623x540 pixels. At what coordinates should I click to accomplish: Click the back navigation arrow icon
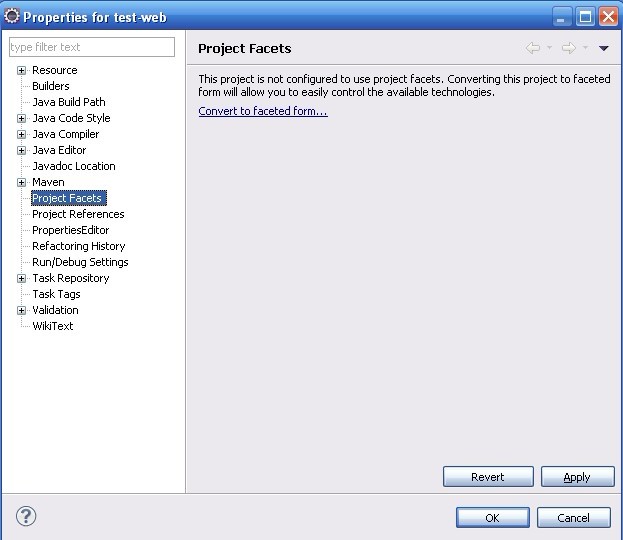[x=533, y=48]
